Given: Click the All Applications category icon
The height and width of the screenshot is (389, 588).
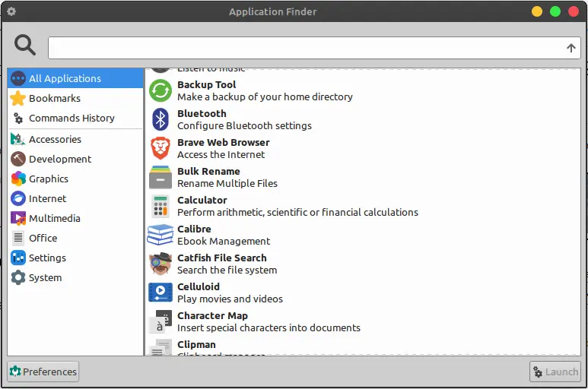Looking at the screenshot, I should (18, 78).
